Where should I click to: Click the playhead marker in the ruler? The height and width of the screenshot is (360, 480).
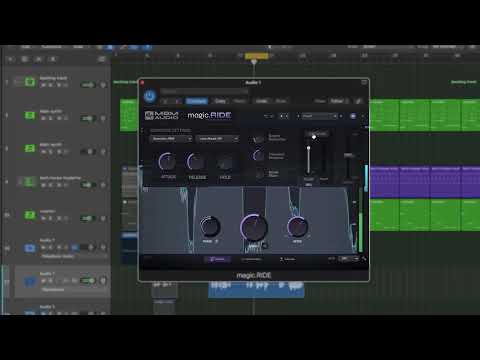tap(254, 62)
